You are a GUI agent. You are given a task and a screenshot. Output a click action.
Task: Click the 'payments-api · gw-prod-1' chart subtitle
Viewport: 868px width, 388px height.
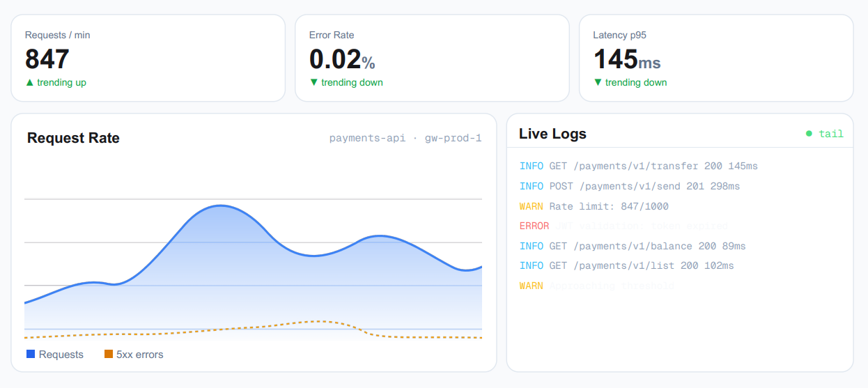(405, 138)
